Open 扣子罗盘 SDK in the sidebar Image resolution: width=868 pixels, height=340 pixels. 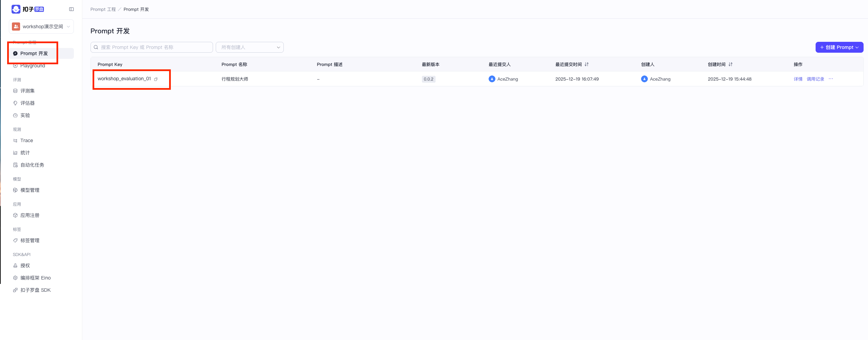[35, 290]
